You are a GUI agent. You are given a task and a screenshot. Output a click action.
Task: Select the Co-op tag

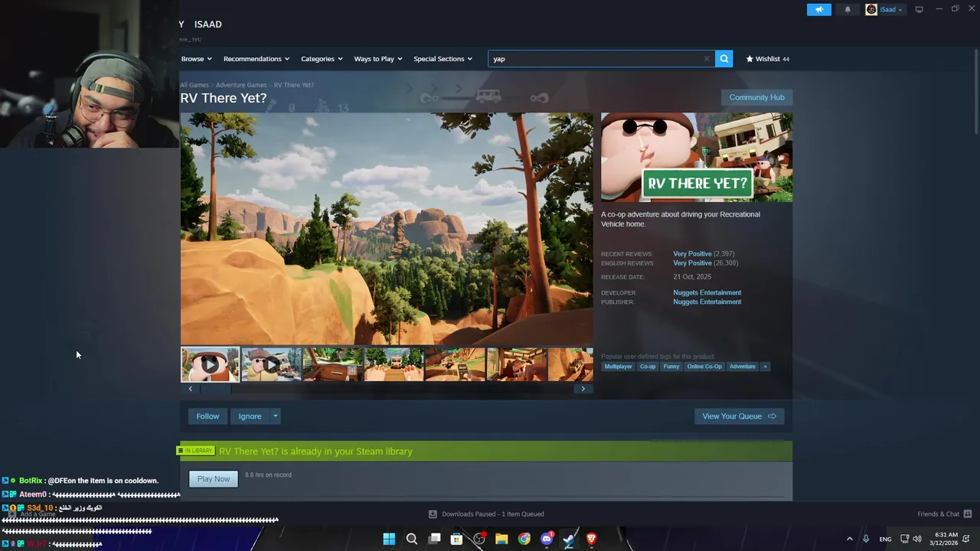648,367
